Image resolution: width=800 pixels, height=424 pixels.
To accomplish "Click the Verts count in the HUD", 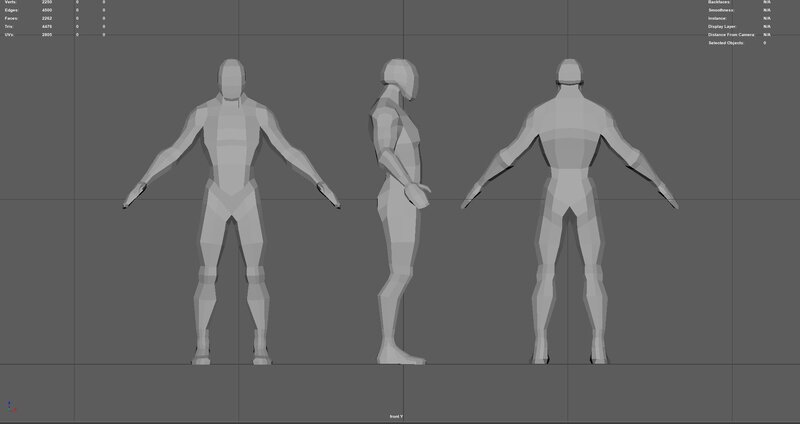I will click(47, 3).
